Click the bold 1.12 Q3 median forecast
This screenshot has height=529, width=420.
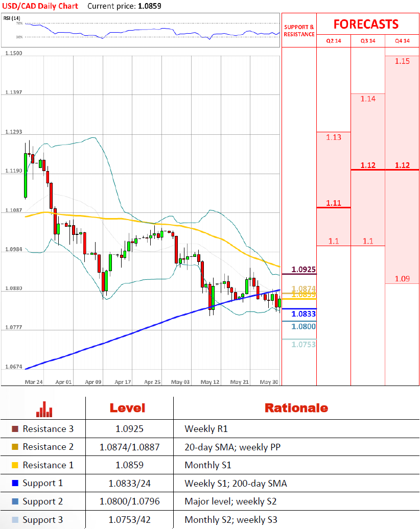(368, 165)
